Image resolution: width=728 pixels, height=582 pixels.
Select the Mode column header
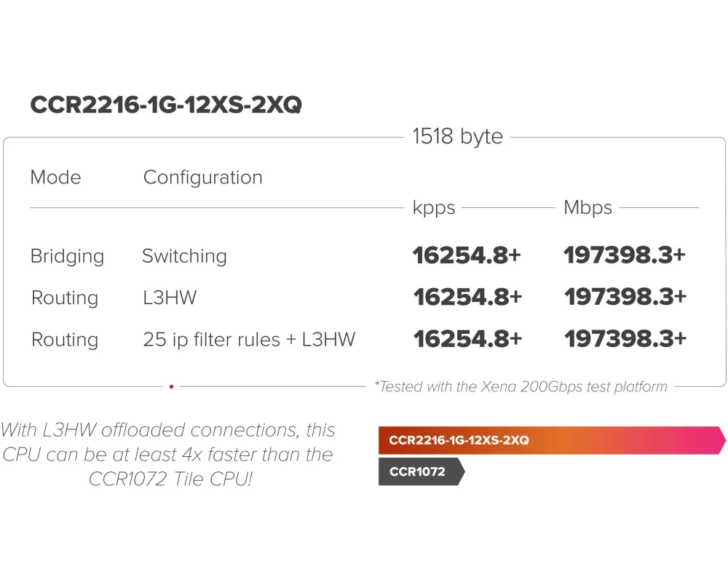pos(55,178)
